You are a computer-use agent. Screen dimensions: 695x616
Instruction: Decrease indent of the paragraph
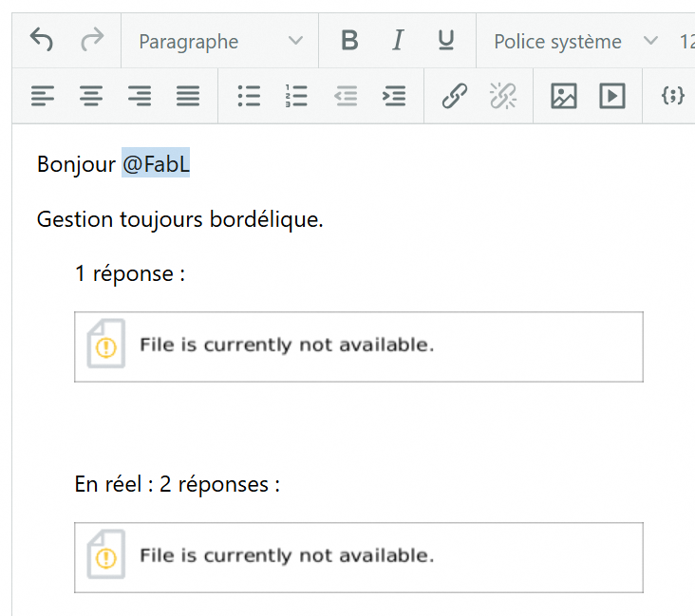click(346, 96)
